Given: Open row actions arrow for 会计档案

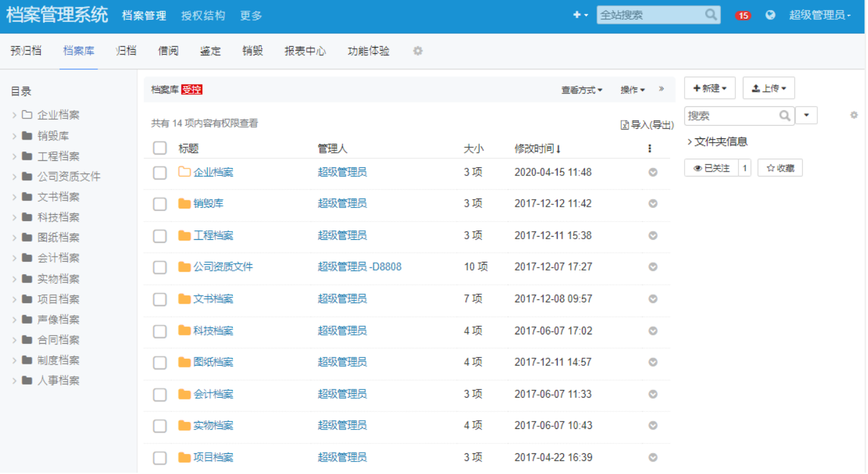Looking at the screenshot, I should pyautogui.click(x=653, y=394).
